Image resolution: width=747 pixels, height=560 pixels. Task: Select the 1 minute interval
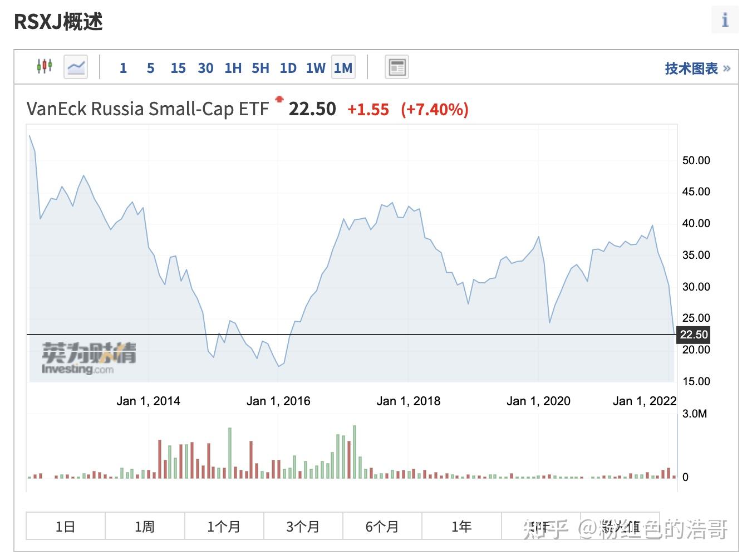(x=123, y=68)
